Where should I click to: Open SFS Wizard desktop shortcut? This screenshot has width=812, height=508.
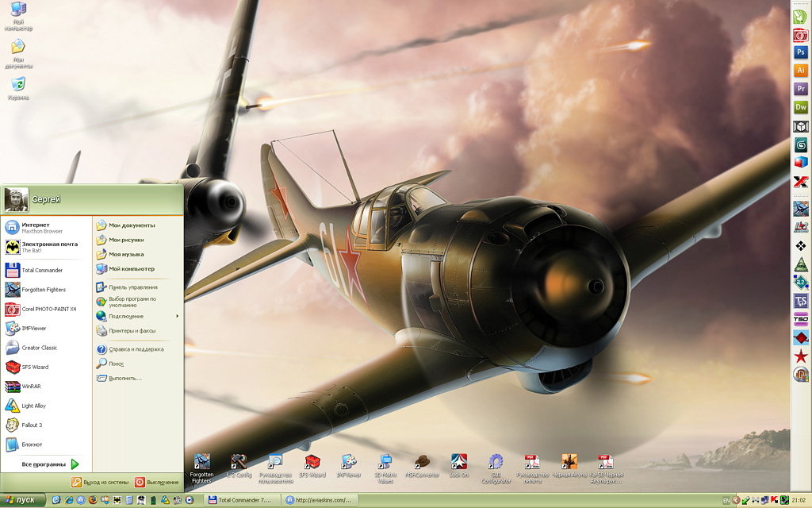pos(312,466)
